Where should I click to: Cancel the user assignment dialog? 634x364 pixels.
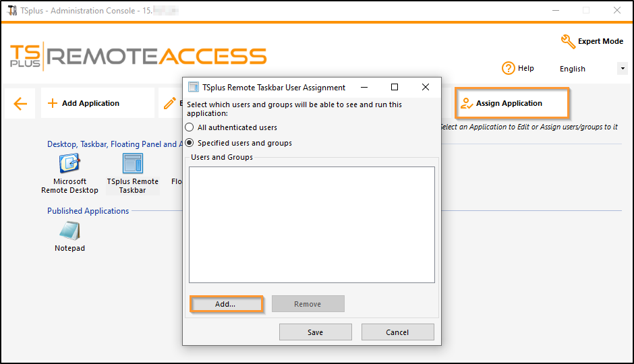[x=397, y=332]
